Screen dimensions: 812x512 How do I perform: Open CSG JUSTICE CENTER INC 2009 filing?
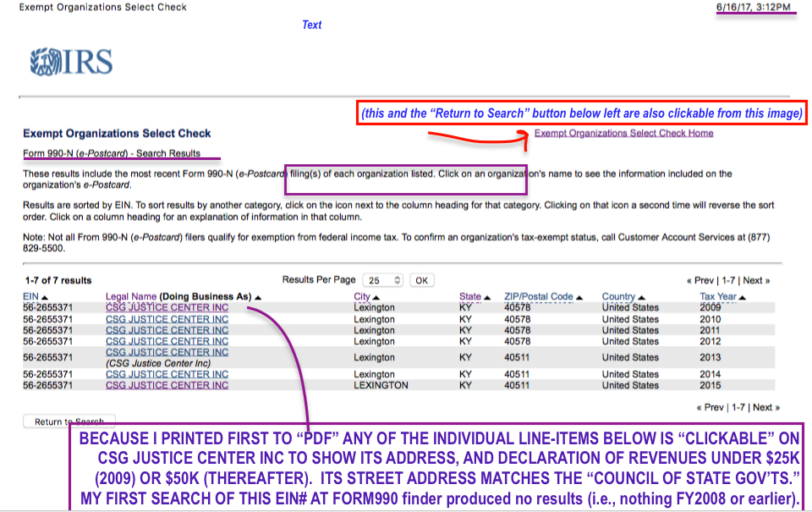[167, 308]
